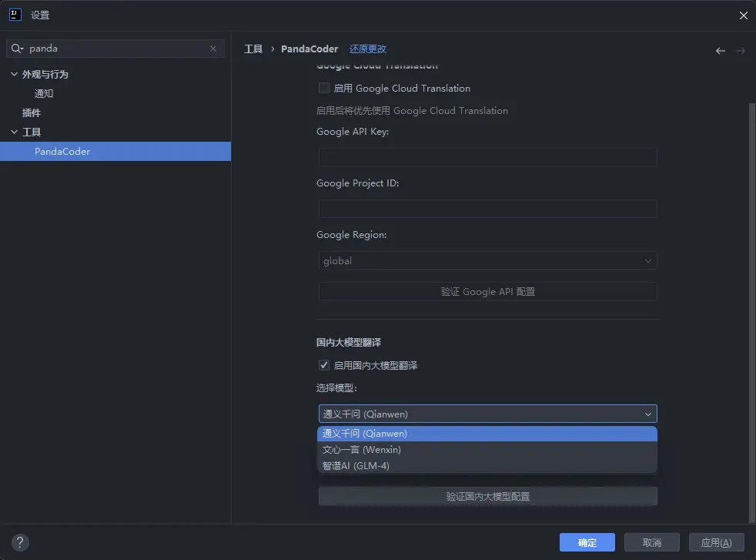Collapse the 工具 tree section
This screenshot has height=560, width=756.
pyautogui.click(x=14, y=132)
